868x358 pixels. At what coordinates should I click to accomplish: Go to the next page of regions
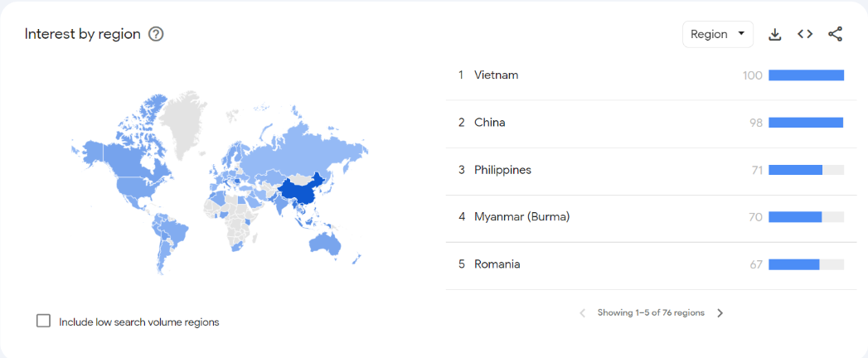click(720, 313)
